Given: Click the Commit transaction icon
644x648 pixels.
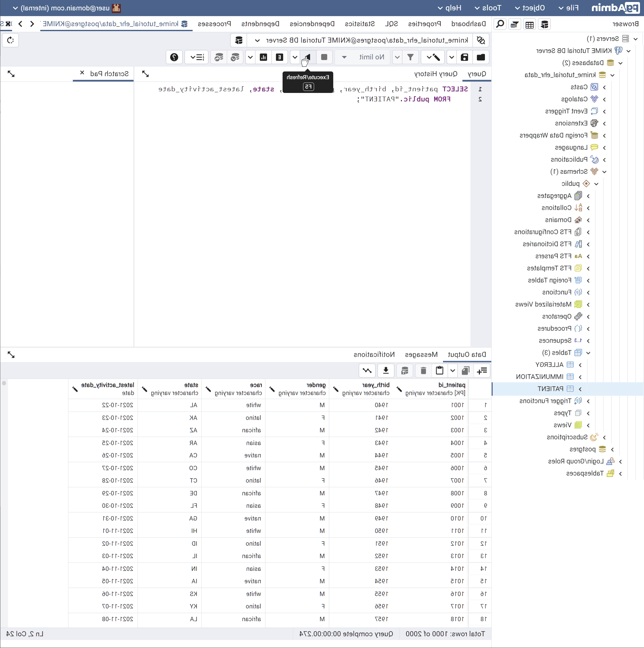Looking at the screenshot, I should click(235, 57).
